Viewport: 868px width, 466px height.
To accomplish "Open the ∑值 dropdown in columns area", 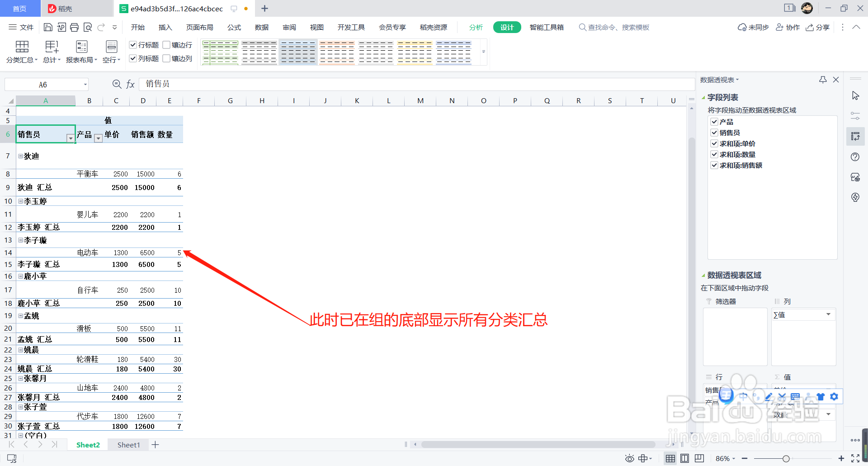I will click(829, 314).
